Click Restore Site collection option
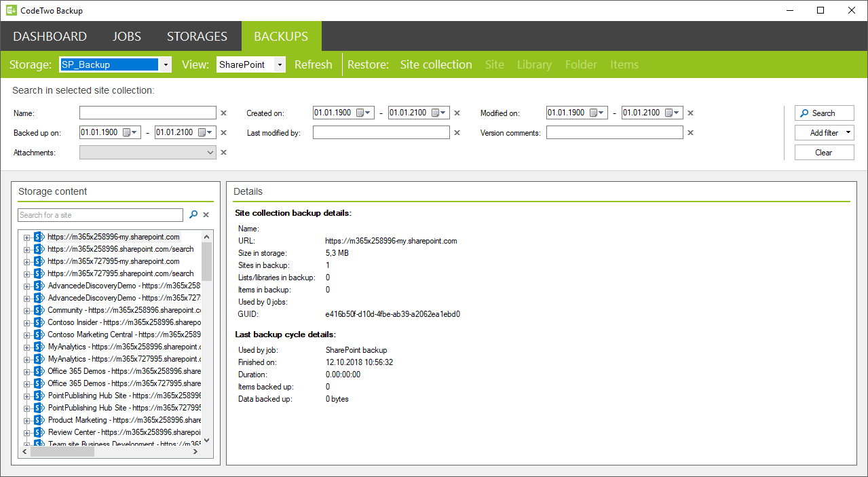This screenshot has height=477, width=868. pyautogui.click(x=436, y=64)
